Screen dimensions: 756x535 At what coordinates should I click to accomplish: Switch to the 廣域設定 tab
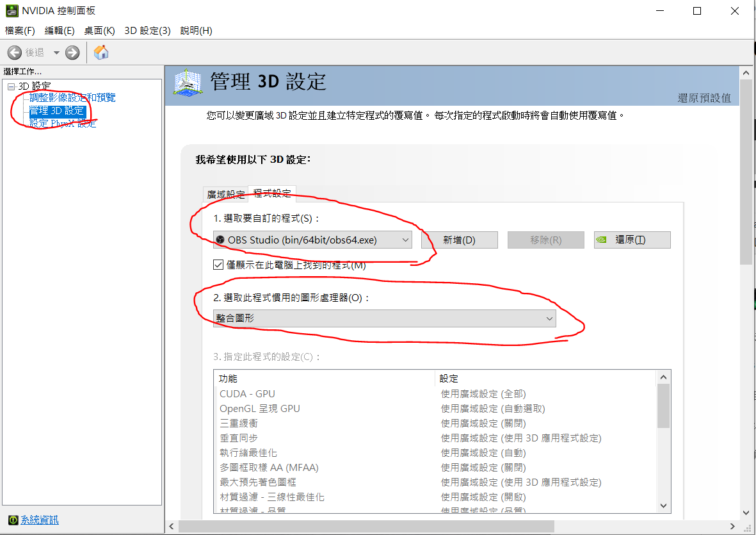(225, 193)
